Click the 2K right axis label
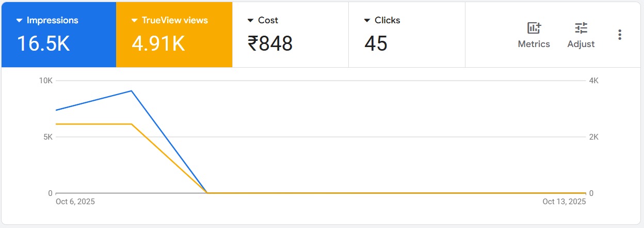The width and height of the screenshot is (644, 228). coord(593,137)
